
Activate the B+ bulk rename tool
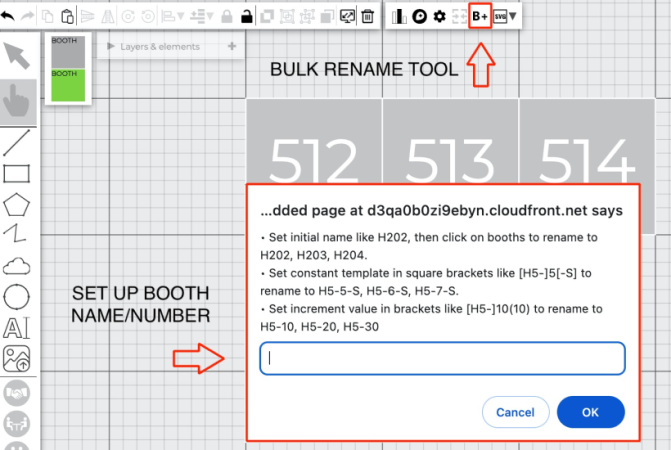coord(480,16)
